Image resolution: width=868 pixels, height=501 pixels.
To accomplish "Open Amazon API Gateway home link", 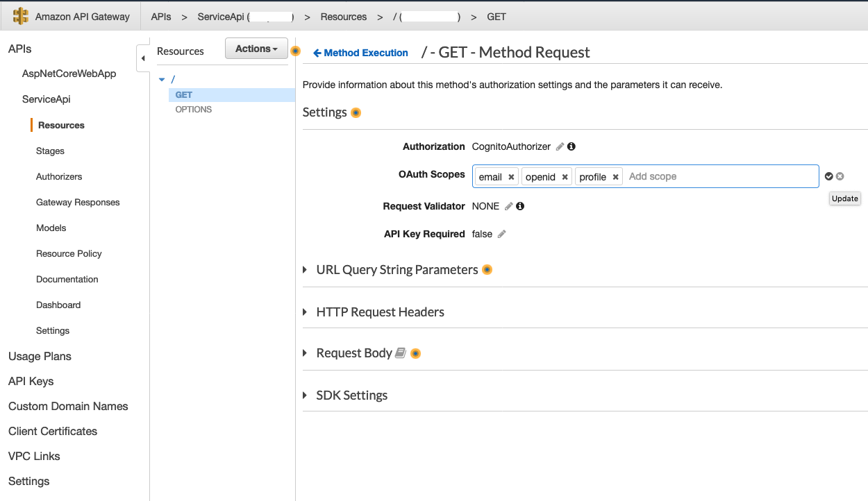I will click(83, 17).
